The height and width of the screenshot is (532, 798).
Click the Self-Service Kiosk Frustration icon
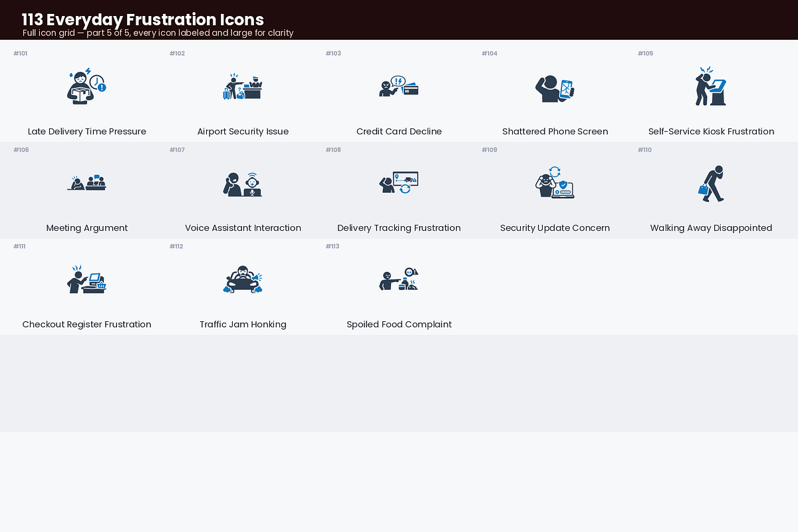click(x=712, y=86)
